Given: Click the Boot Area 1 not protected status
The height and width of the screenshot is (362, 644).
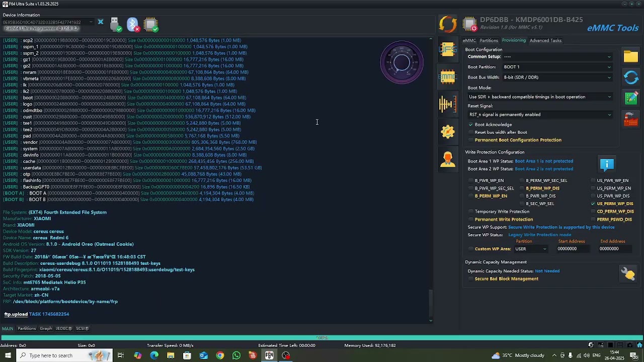Looking at the screenshot, I should [x=544, y=161].
